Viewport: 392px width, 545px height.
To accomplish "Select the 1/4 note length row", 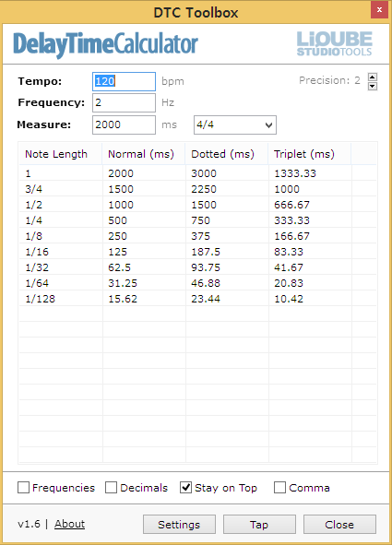I will coord(197,220).
